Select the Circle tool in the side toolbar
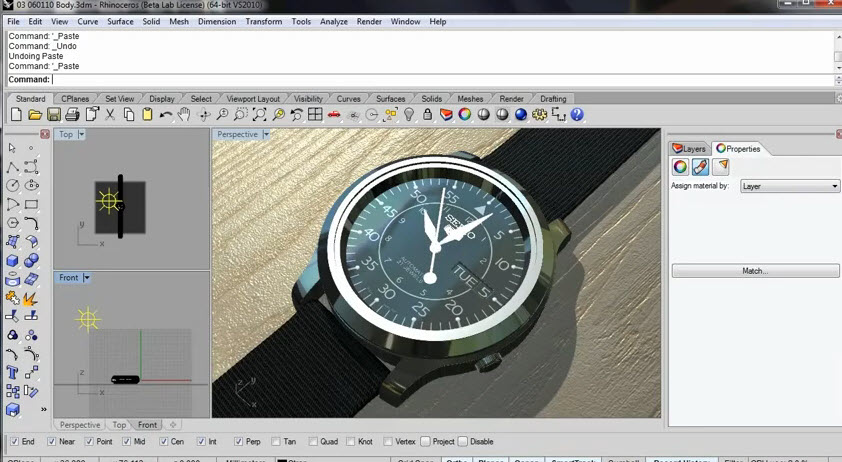 pos(12,186)
